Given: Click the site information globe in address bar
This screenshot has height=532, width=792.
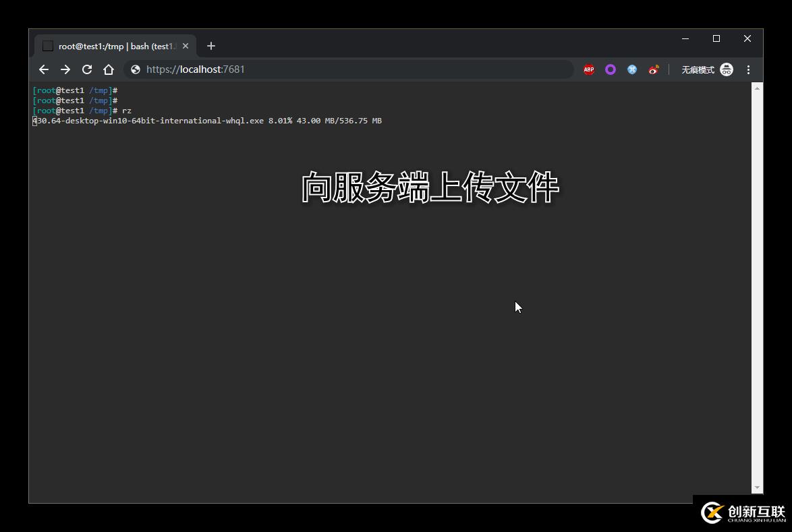Looking at the screenshot, I should pos(135,69).
